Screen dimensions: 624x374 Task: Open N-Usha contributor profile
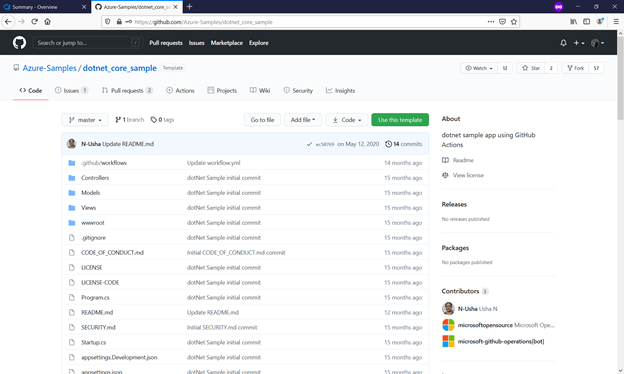tap(467, 309)
